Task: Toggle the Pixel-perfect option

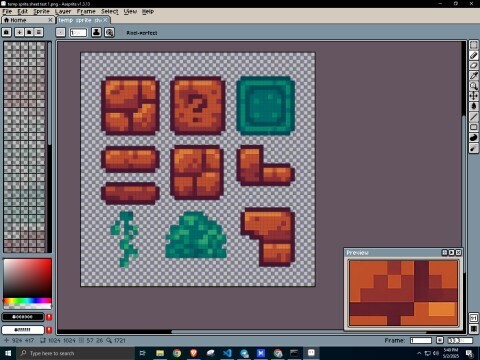Action: [142, 33]
